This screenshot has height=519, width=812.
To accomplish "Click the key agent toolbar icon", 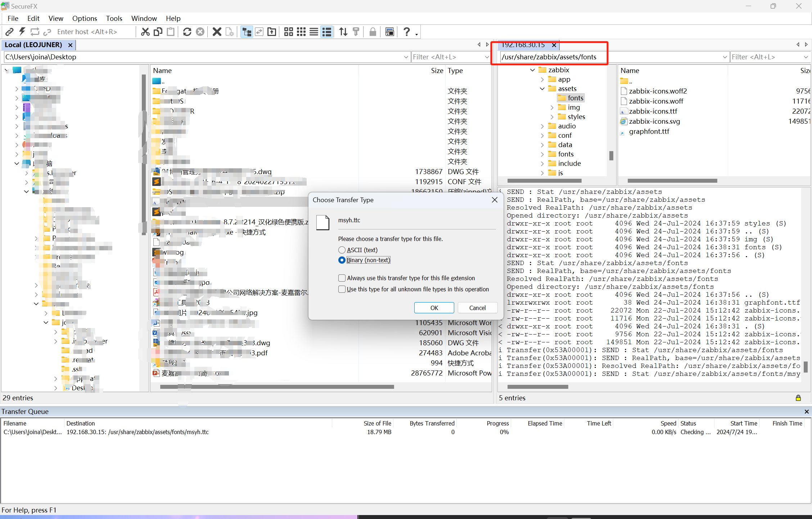I will coord(356,32).
